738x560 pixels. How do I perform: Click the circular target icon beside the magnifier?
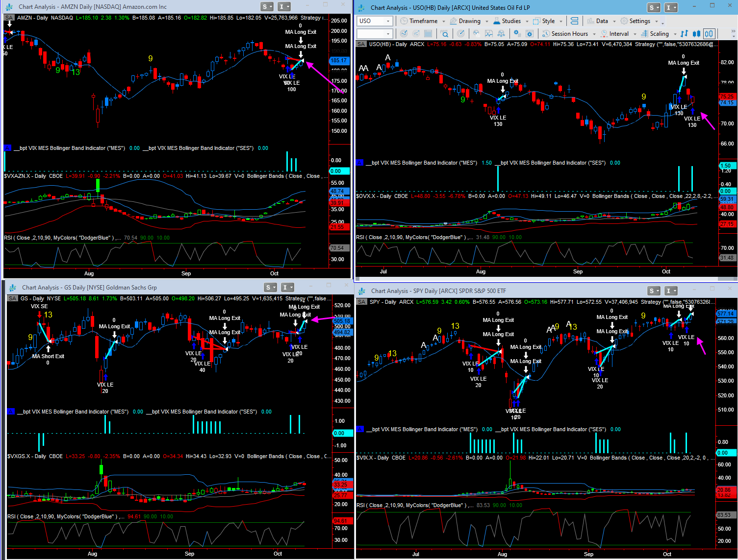point(460,34)
